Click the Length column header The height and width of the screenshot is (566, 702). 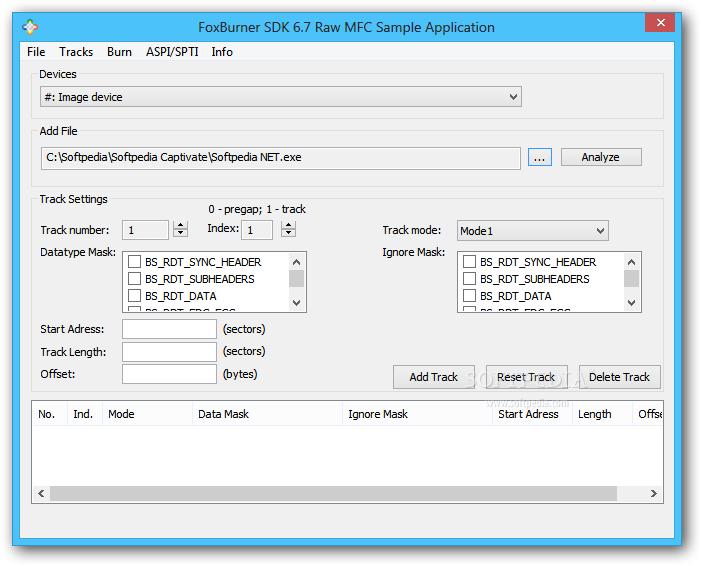603,414
